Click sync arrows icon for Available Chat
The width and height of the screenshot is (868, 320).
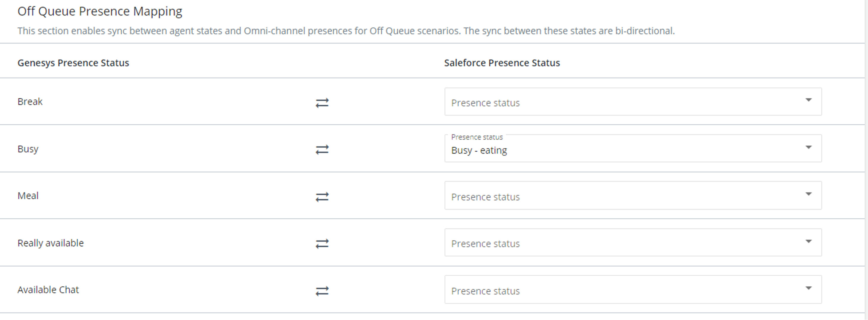(322, 291)
